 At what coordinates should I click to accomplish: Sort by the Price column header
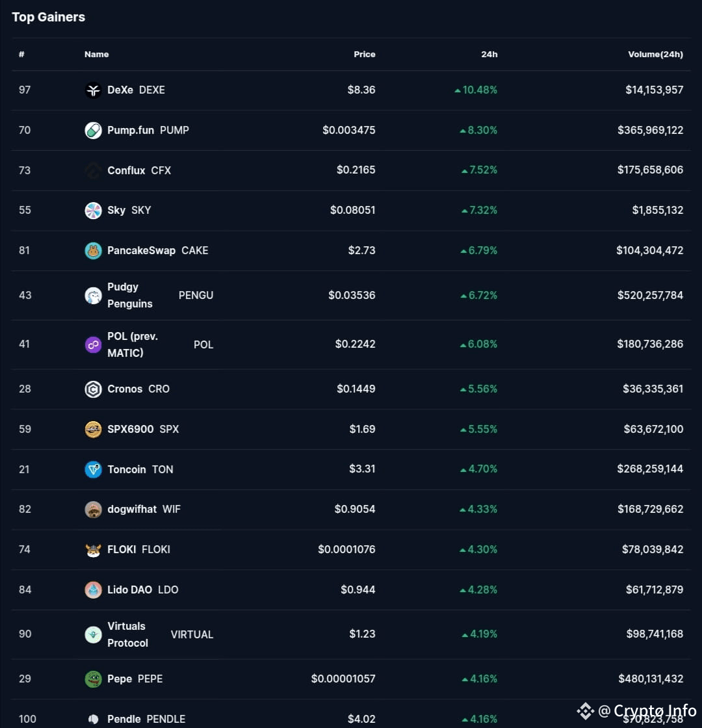point(365,55)
